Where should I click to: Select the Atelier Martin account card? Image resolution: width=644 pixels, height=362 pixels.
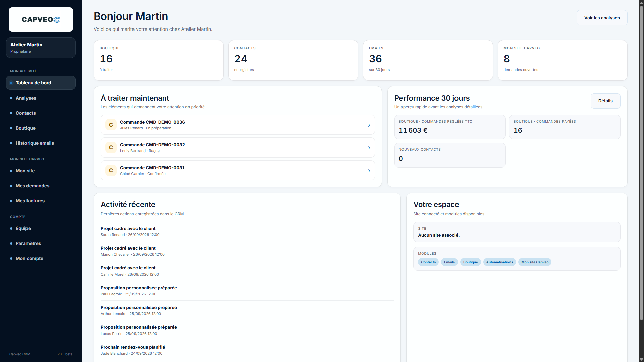(x=41, y=48)
